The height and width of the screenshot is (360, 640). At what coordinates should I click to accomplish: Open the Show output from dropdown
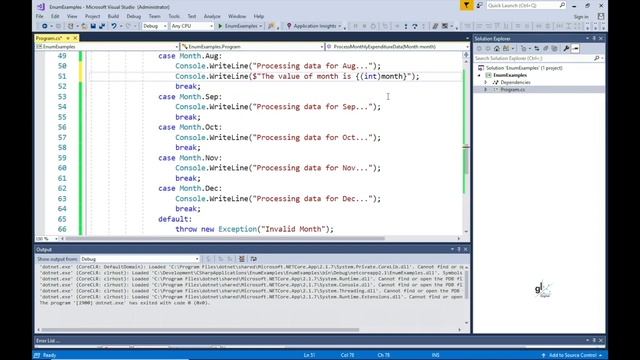[x=140, y=259]
